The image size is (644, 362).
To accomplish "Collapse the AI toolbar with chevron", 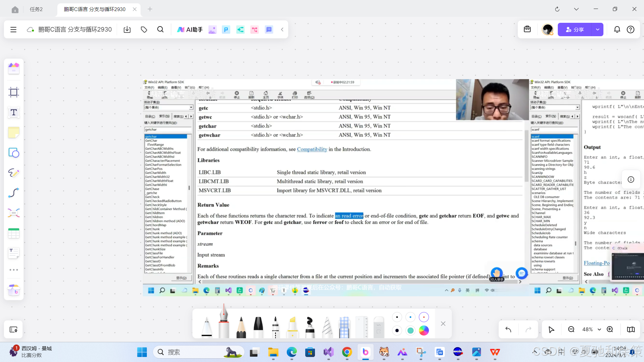I will tap(282, 29).
